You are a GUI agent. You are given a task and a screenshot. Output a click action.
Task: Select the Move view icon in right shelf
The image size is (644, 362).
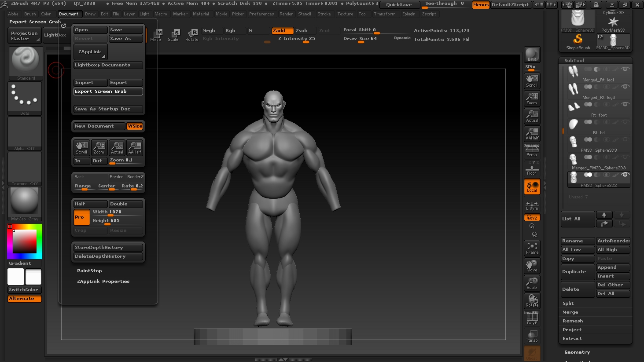(x=532, y=266)
